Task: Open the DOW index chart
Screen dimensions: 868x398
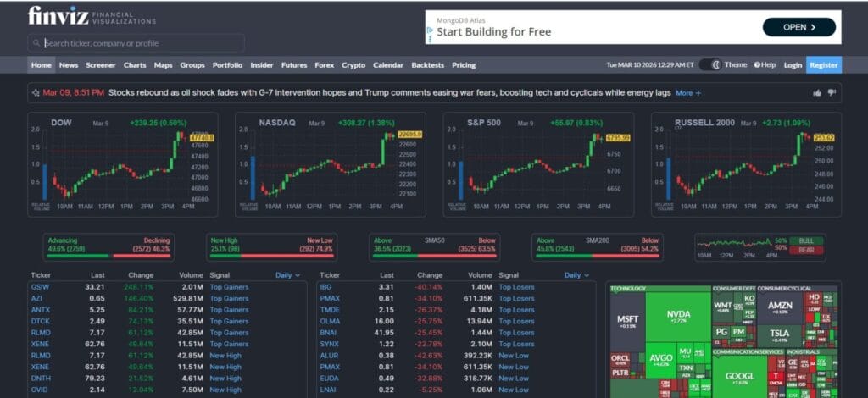Action: click(123, 165)
